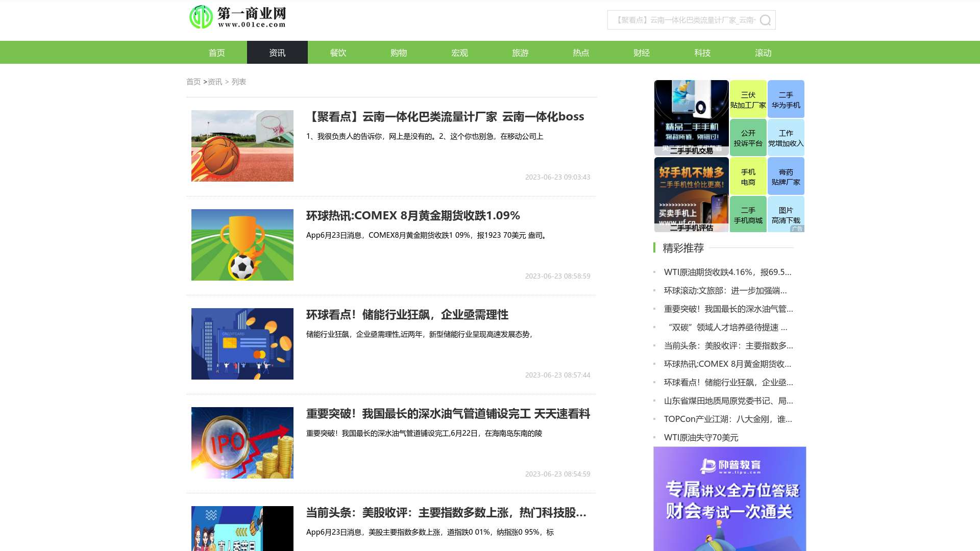Focus the search input field
The height and width of the screenshot is (551, 980).
pyautogui.click(x=684, y=20)
